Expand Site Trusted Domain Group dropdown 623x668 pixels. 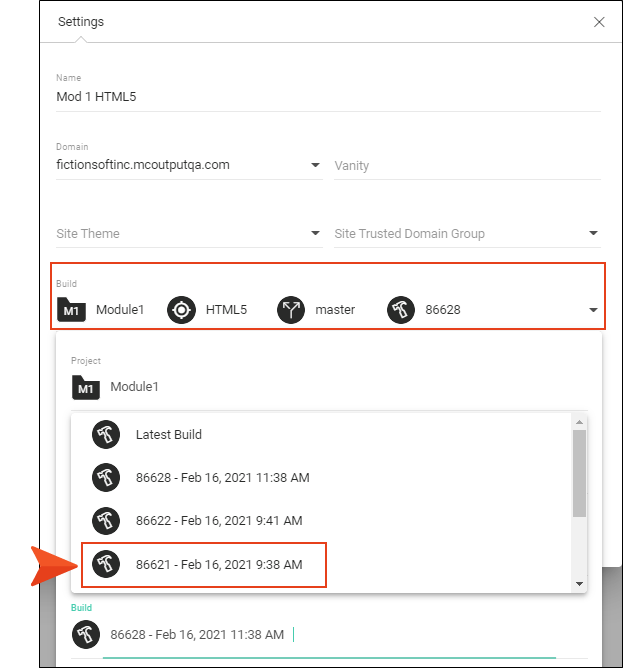click(467, 233)
